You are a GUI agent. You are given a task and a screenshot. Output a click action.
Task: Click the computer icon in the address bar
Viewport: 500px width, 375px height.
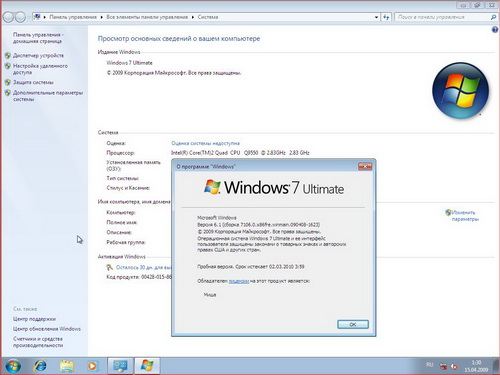click(x=37, y=17)
